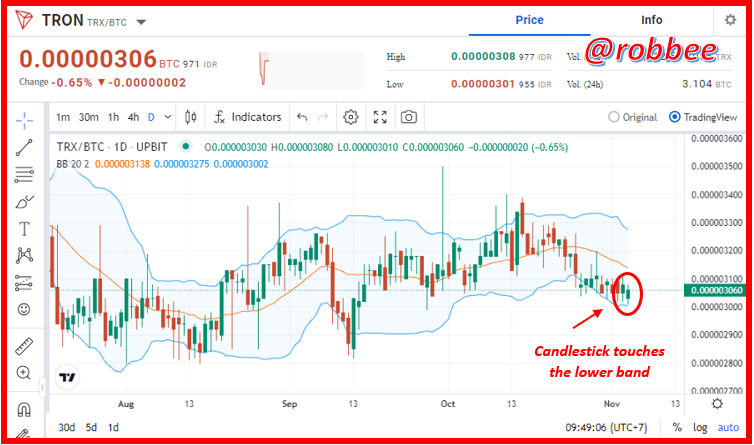Click the Change -0.65% value
This screenshot has height=445, width=754.
[74, 82]
